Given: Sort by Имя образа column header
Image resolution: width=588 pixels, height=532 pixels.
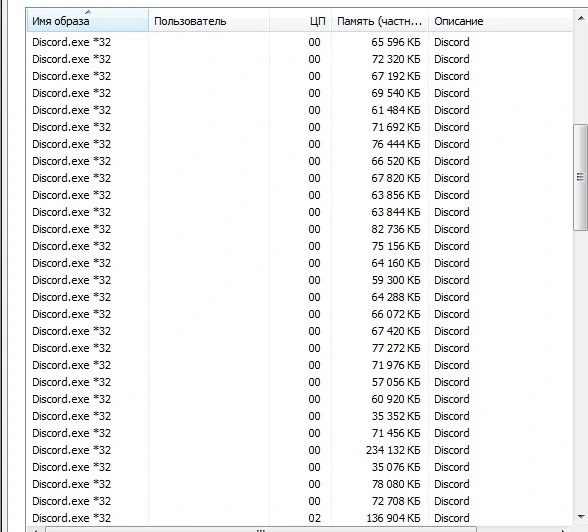Looking at the screenshot, I should coord(88,21).
